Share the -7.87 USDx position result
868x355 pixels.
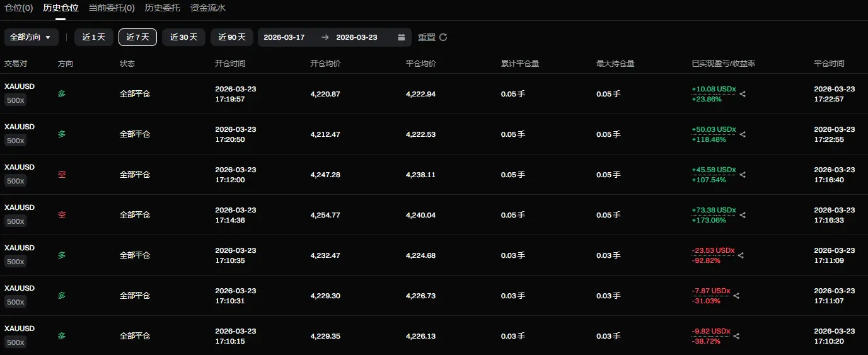pos(736,296)
